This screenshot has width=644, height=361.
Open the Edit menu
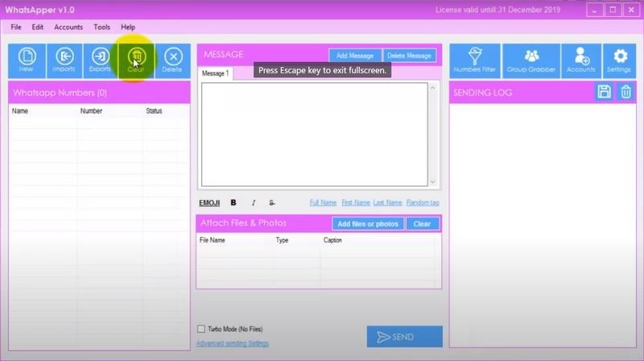point(37,27)
